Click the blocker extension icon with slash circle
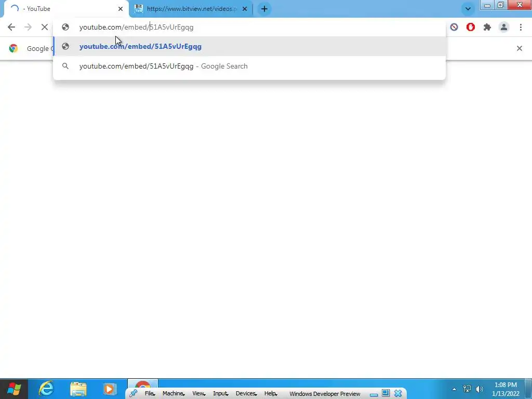Screen dimensions: 532x399 pyautogui.click(x=454, y=27)
